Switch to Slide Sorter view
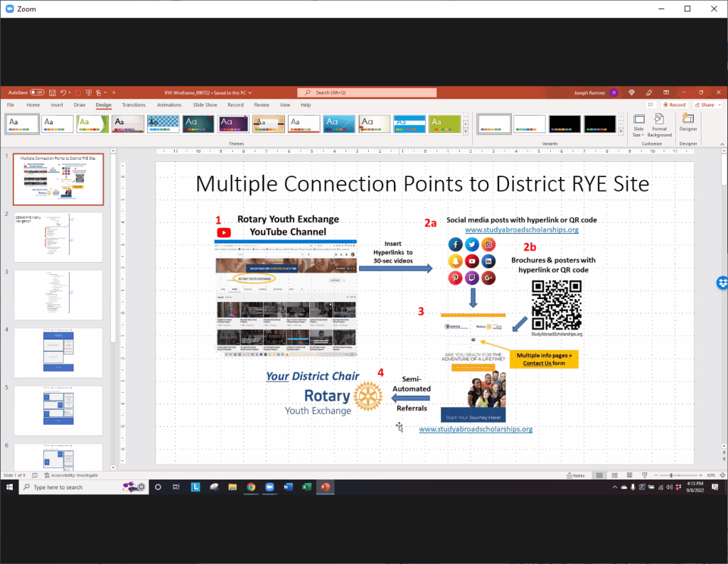This screenshot has width=728, height=564. click(x=615, y=475)
